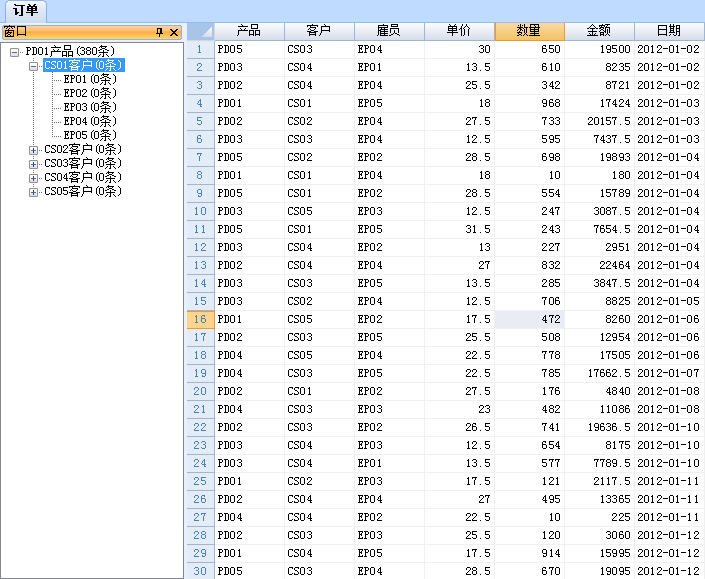
Task: Click quantity cell 914 in row 29
Action: point(530,553)
